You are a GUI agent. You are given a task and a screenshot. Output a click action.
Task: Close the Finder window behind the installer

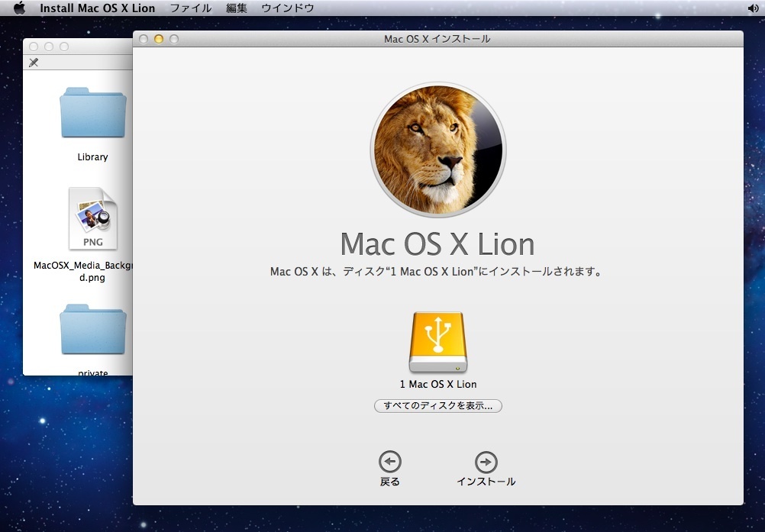pyautogui.click(x=34, y=47)
